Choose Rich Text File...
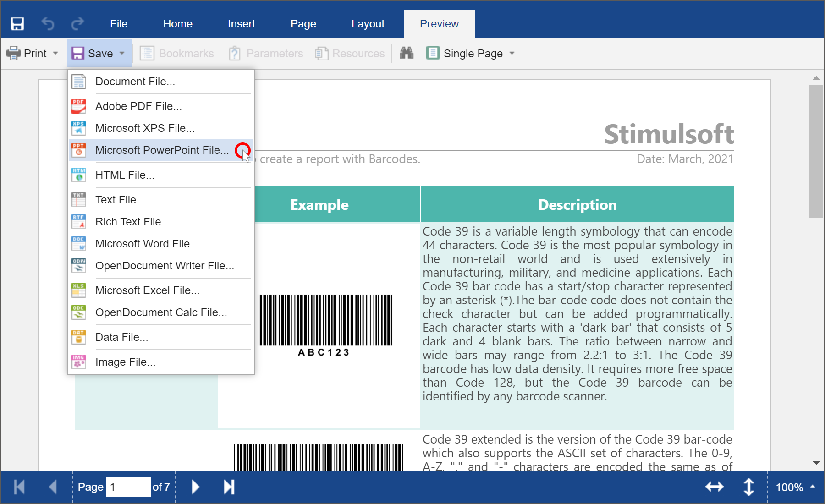 [161, 222]
